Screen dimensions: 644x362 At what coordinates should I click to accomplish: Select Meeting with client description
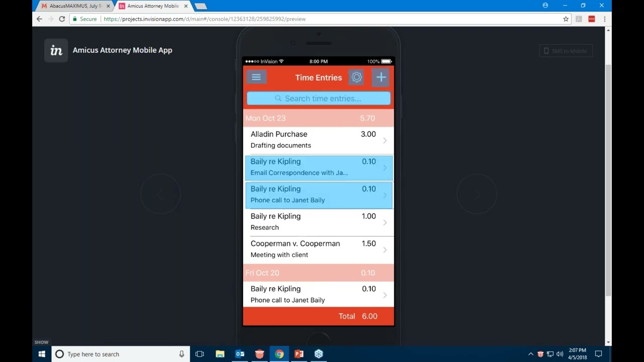(x=279, y=255)
